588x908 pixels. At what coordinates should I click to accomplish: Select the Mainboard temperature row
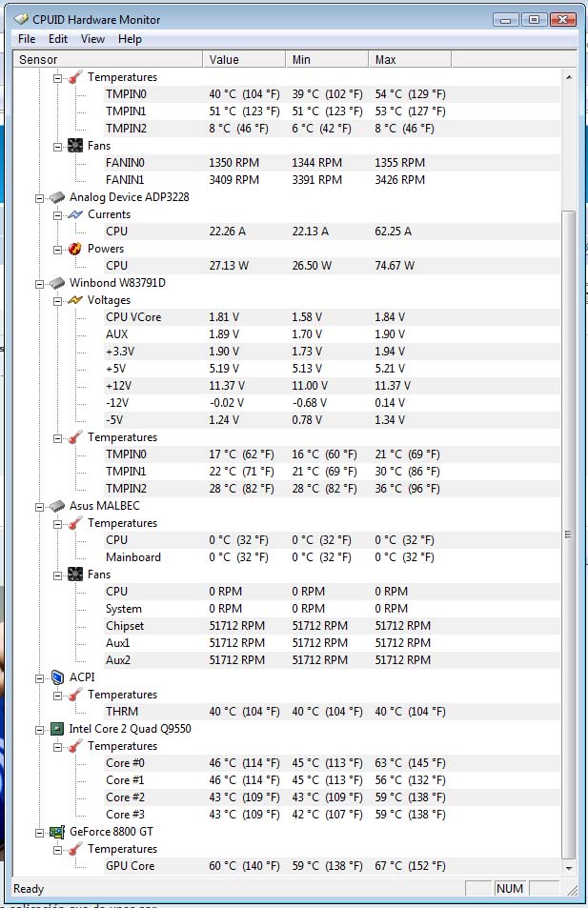(x=332, y=557)
